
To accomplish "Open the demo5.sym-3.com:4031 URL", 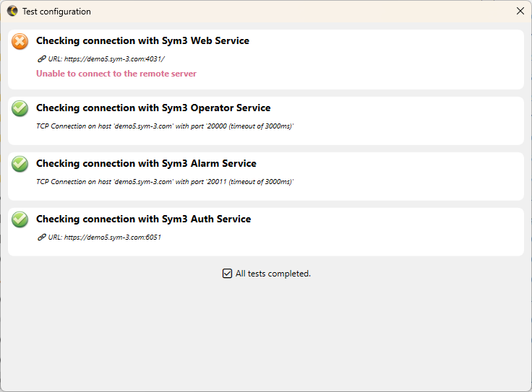I will [114, 58].
